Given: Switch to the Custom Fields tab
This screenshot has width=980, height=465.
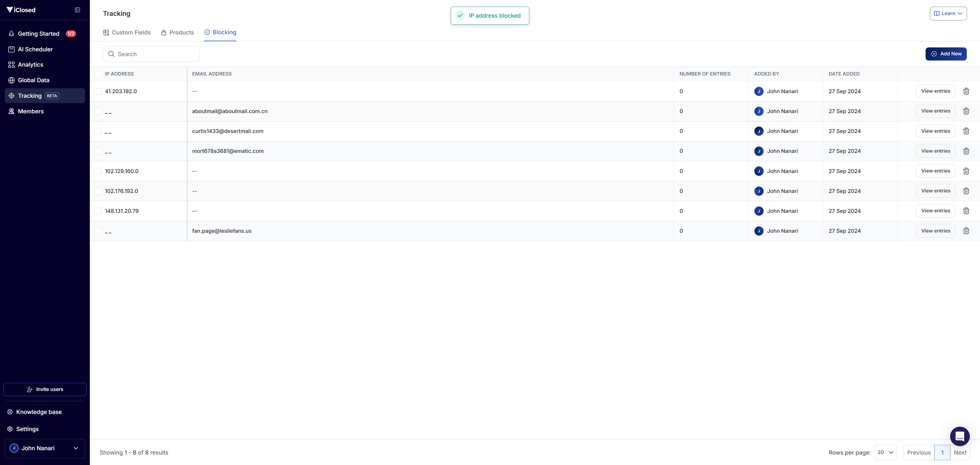Looking at the screenshot, I should coord(127,32).
